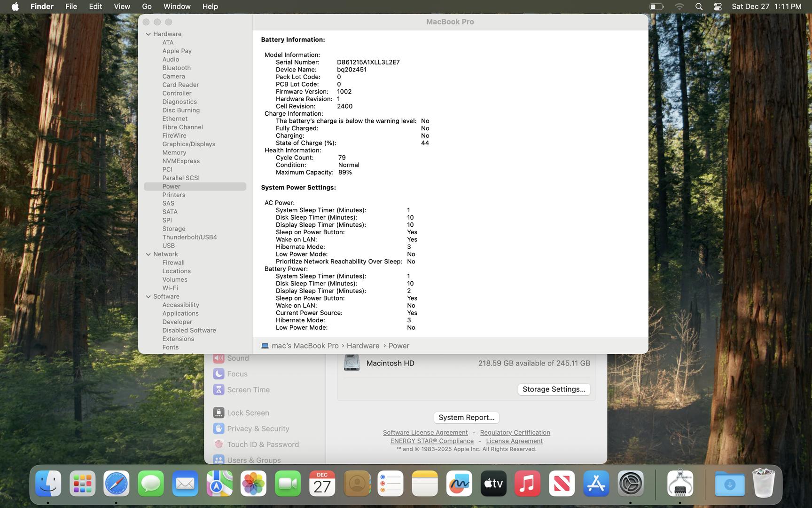Open Freeform from the Dock
Viewport: 812px width, 508px height.
pos(459,484)
